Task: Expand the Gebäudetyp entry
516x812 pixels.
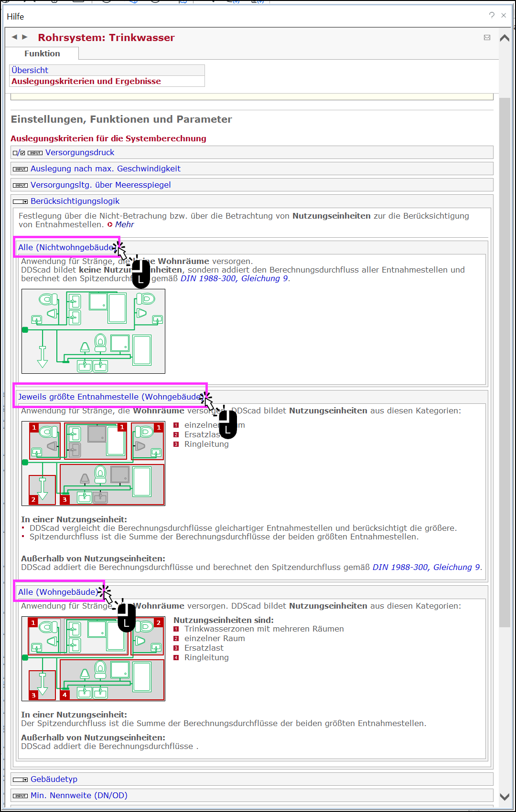Action: tap(54, 779)
